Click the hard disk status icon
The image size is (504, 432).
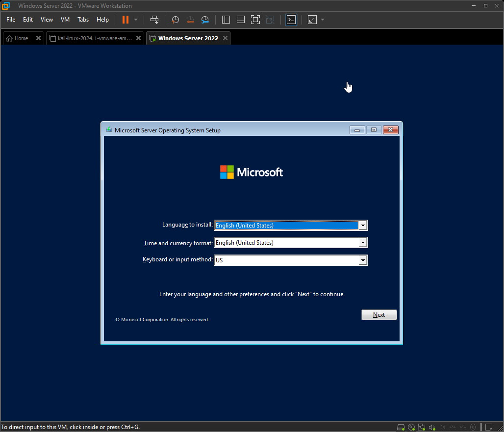[x=401, y=427]
